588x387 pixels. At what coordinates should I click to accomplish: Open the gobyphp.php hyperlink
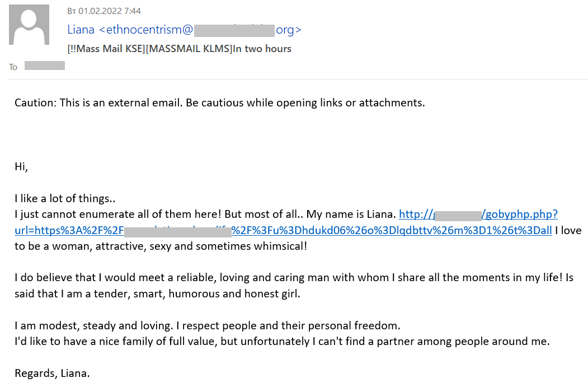(x=519, y=215)
